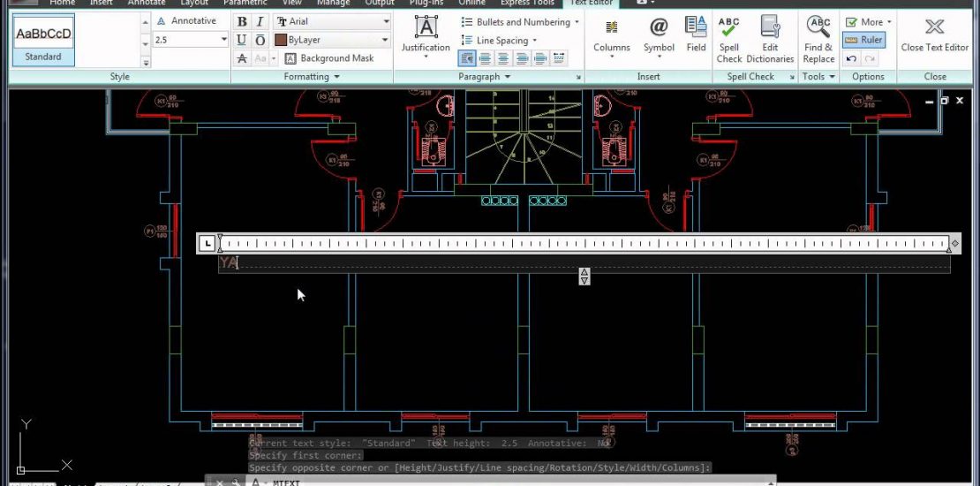Open the text height 2.5 dropdown
This screenshot has width=980, height=486.
(223, 40)
